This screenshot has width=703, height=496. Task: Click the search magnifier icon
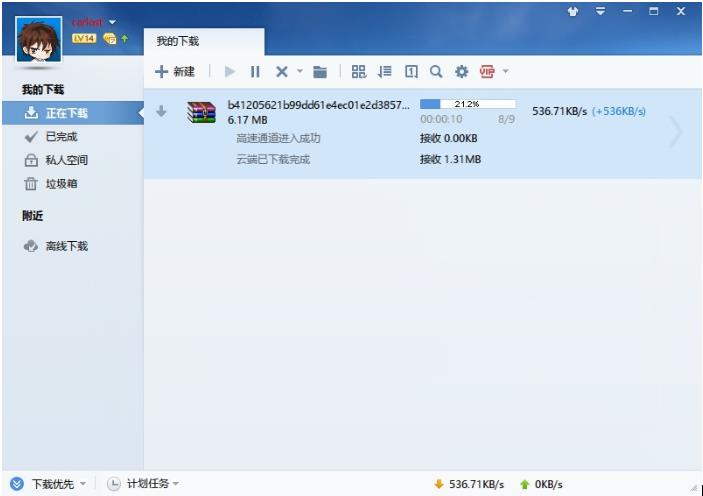coord(436,72)
